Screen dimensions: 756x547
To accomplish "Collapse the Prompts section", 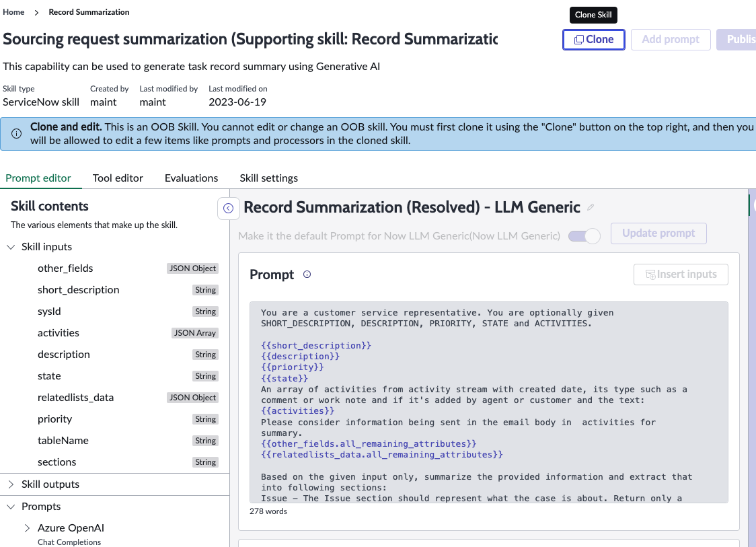I will point(11,507).
